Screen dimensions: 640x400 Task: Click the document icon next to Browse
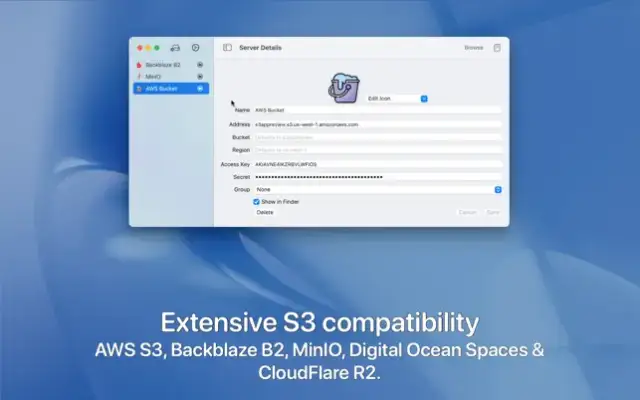coord(497,48)
